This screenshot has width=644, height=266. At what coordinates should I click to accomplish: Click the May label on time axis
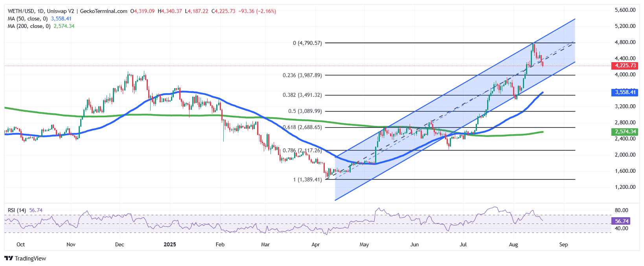pyautogui.click(x=364, y=244)
